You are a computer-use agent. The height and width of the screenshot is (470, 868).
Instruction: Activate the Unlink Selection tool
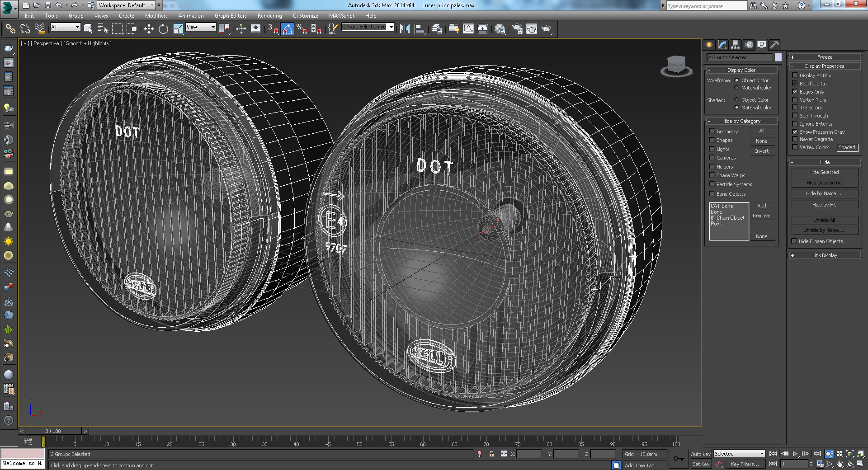[25, 29]
